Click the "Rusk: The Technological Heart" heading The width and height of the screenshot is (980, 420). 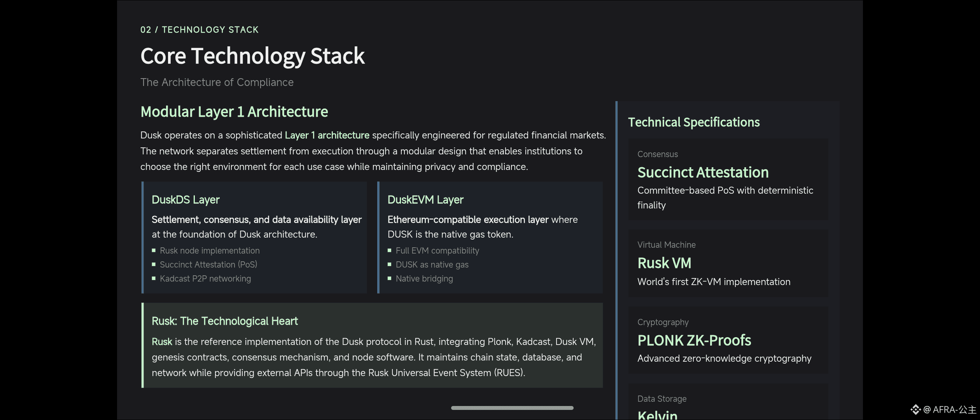224,321
